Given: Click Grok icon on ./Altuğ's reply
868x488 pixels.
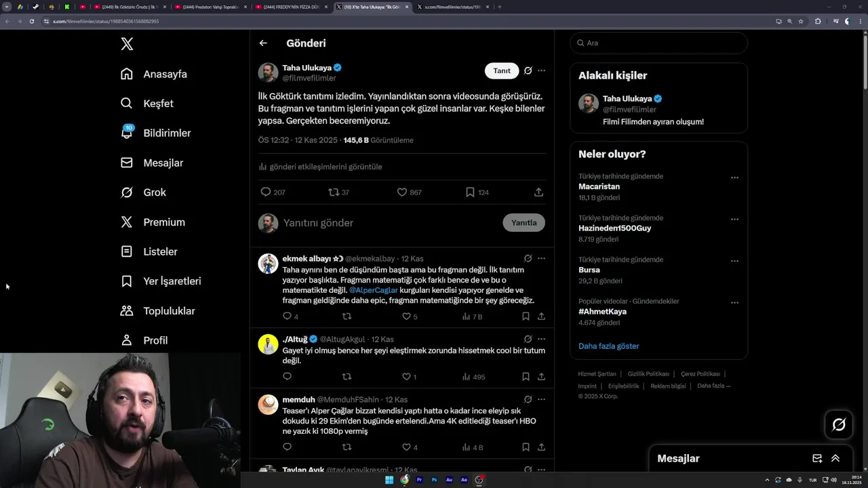Looking at the screenshot, I should (x=528, y=339).
